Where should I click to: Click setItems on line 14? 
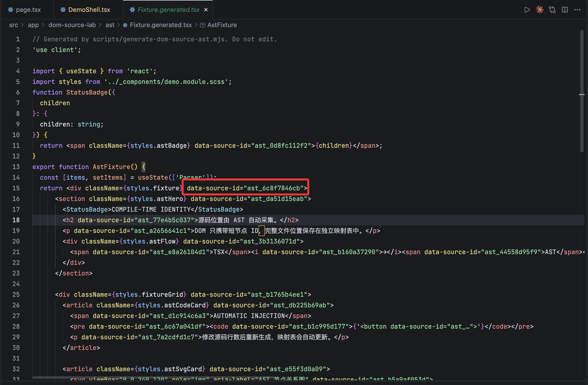(108, 178)
